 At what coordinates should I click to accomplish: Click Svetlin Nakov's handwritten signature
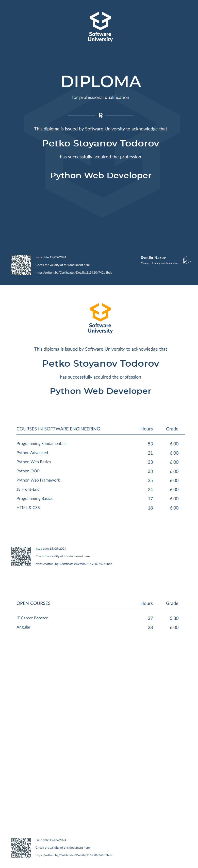click(186, 260)
